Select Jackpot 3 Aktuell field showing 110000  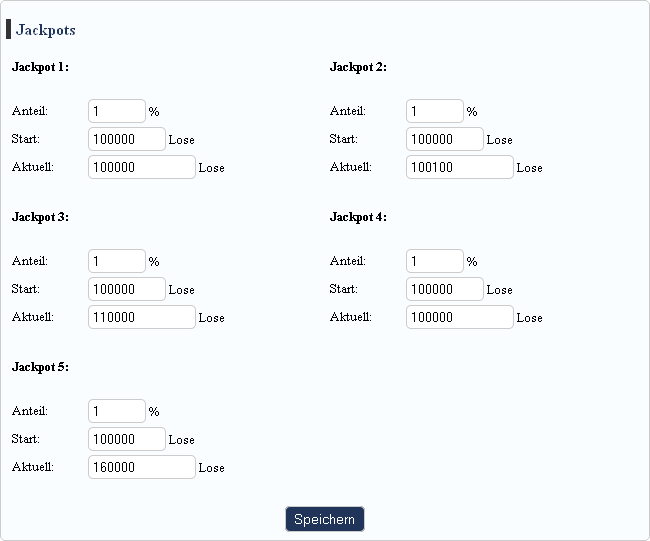(142, 317)
